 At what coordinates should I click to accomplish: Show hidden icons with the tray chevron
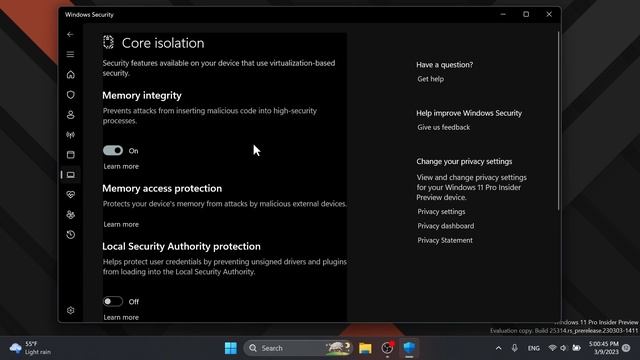498,348
